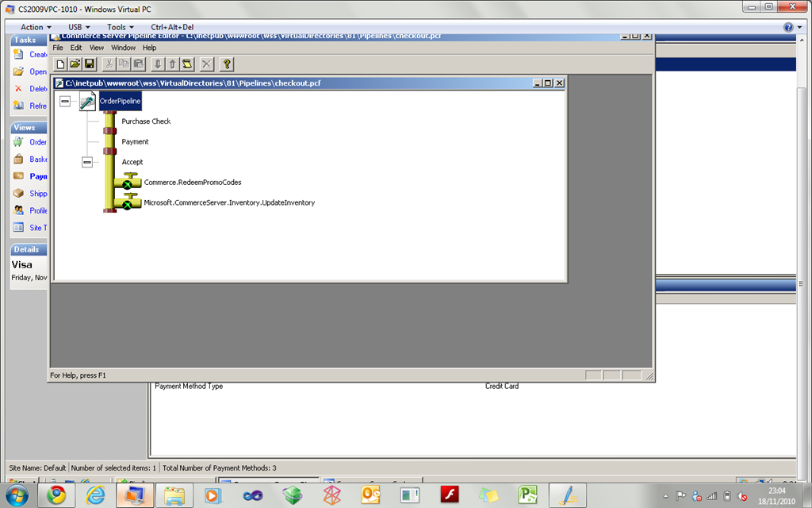
Task: Open the File menu
Action: 58,48
